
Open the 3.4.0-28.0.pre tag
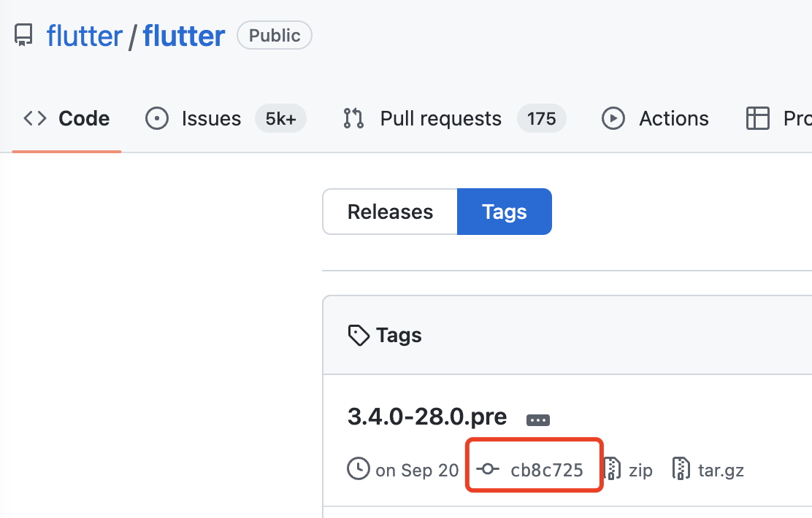(427, 416)
